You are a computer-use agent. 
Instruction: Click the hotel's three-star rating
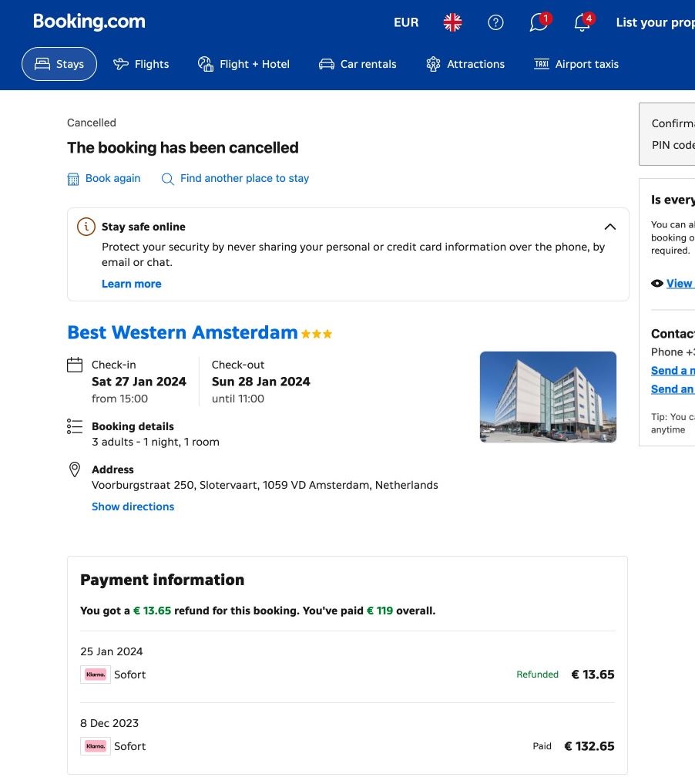317,334
